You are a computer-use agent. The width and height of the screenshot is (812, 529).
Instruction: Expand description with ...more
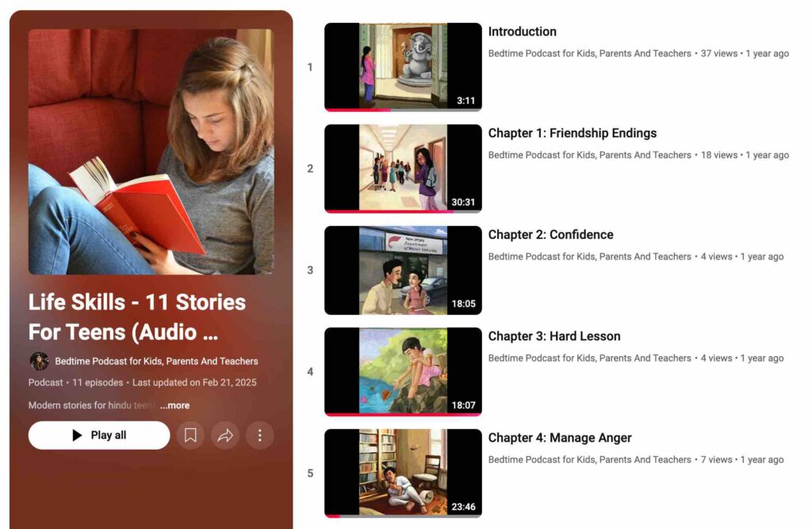pos(174,405)
